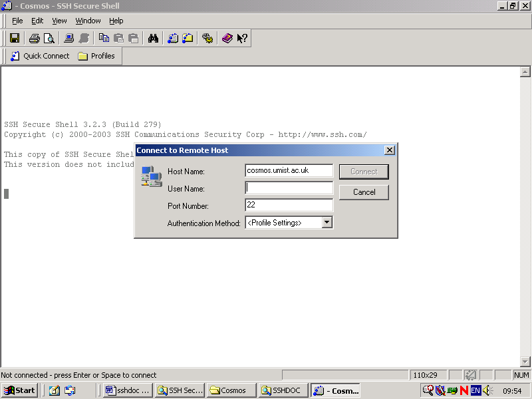This screenshot has width=532, height=399.
Task: Click the Quick Connect button
Action: tap(40, 56)
